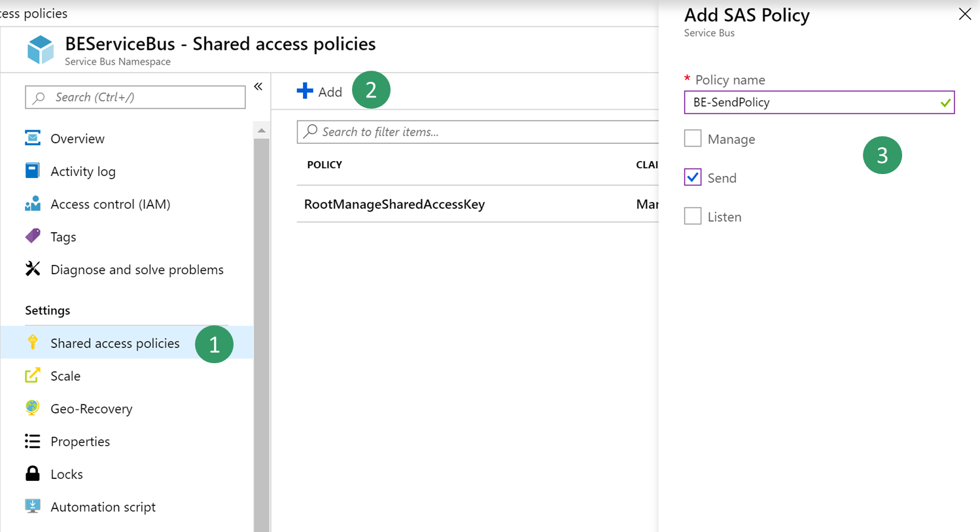Click the Locks padlock icon

point(33,474)
